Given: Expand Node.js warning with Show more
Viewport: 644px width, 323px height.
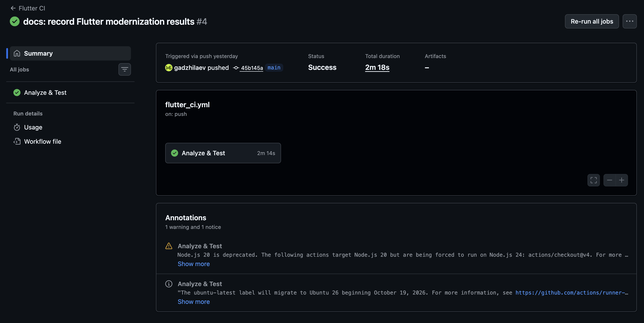Looking at the screenshot, I should [x=194, y=264].
